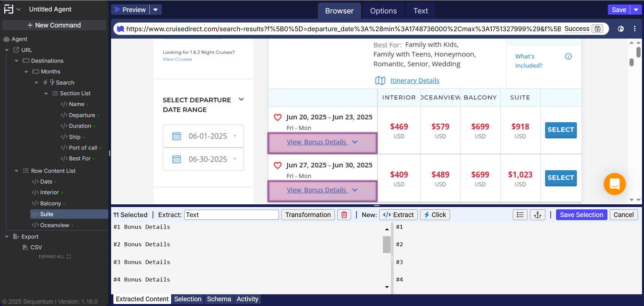
Task: Open the Itinerary Details link
Action: 414,81
